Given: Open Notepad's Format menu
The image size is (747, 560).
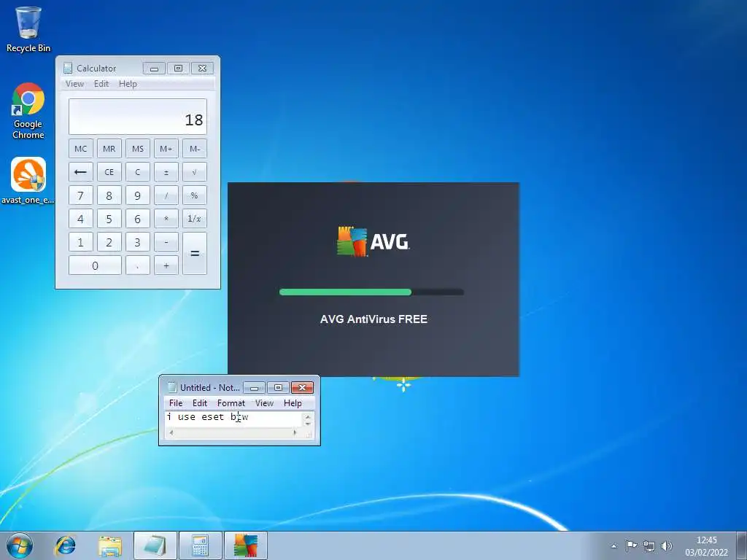Looking at the screenshot, I should pos(231,402).
